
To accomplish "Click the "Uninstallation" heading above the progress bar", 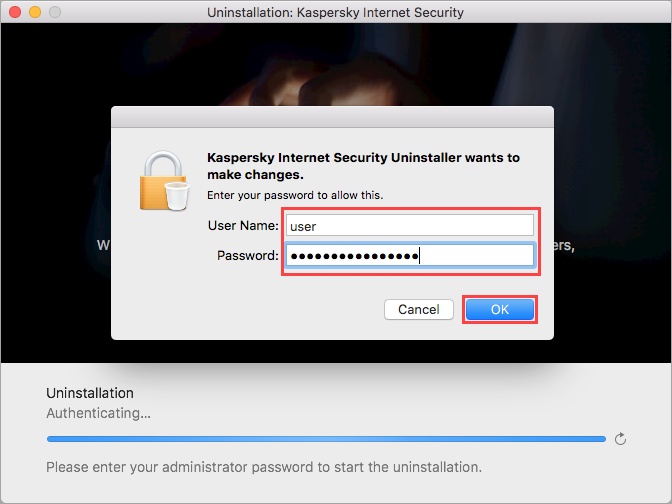I will (90, 393).
